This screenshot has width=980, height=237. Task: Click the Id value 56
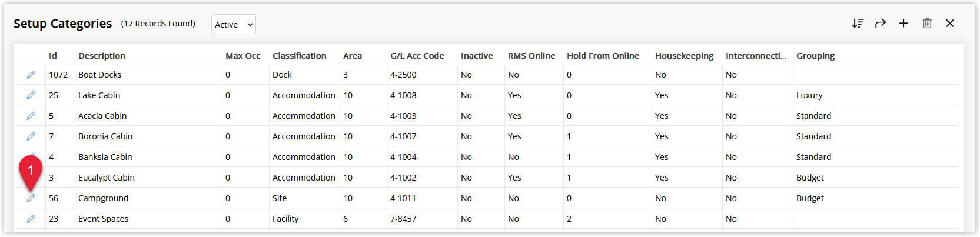point(54,198)
